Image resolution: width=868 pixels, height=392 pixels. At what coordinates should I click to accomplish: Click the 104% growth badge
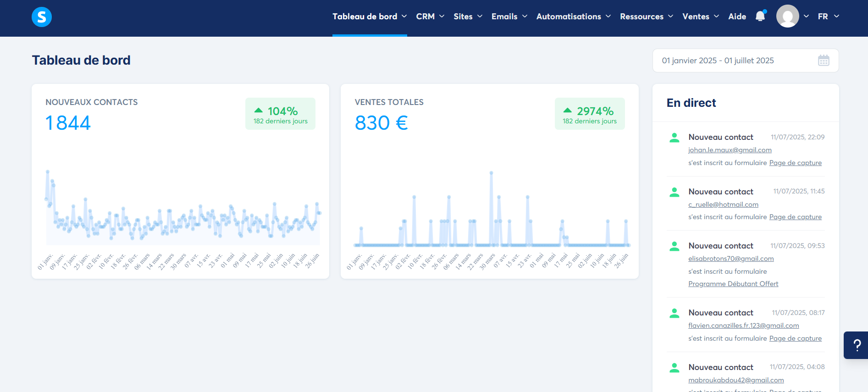coord(280,114)
